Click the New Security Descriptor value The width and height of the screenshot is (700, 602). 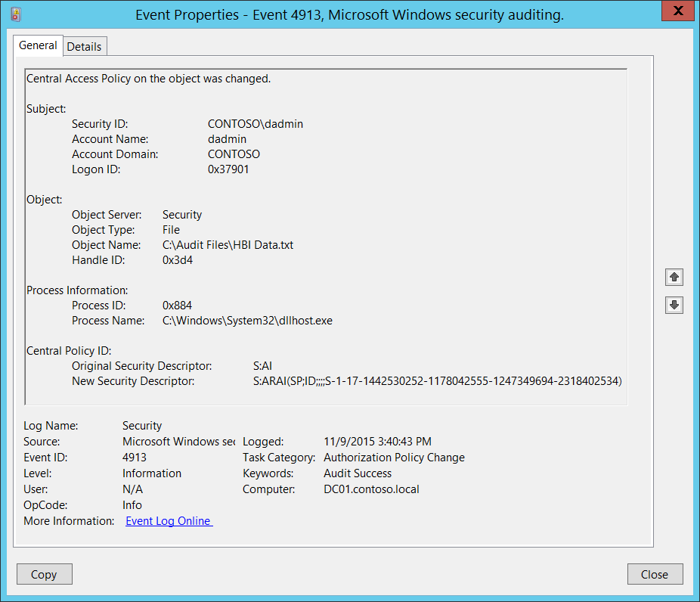point(437,381)
